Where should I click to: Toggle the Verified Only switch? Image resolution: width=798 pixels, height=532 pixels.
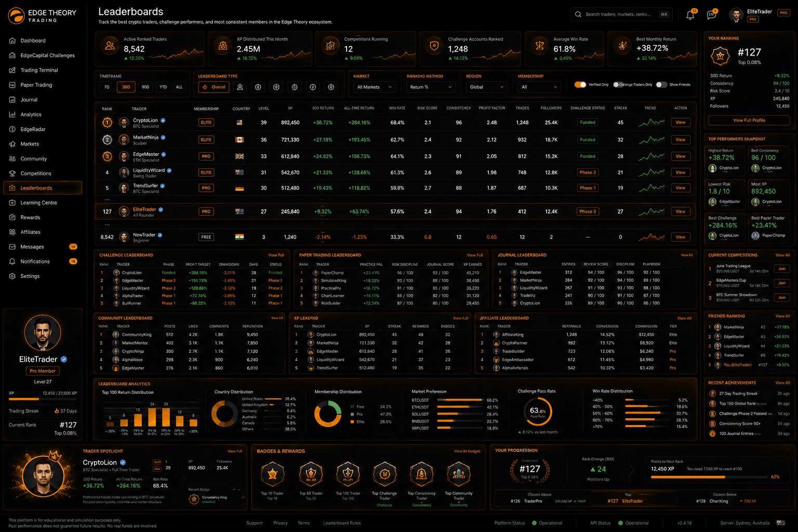[580, 85]
